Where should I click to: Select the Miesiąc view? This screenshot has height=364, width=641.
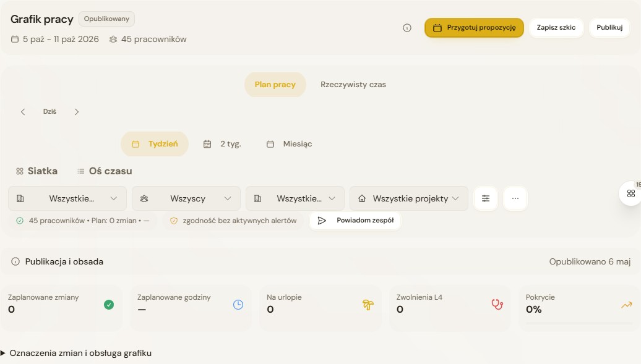(x=290, y=144)
